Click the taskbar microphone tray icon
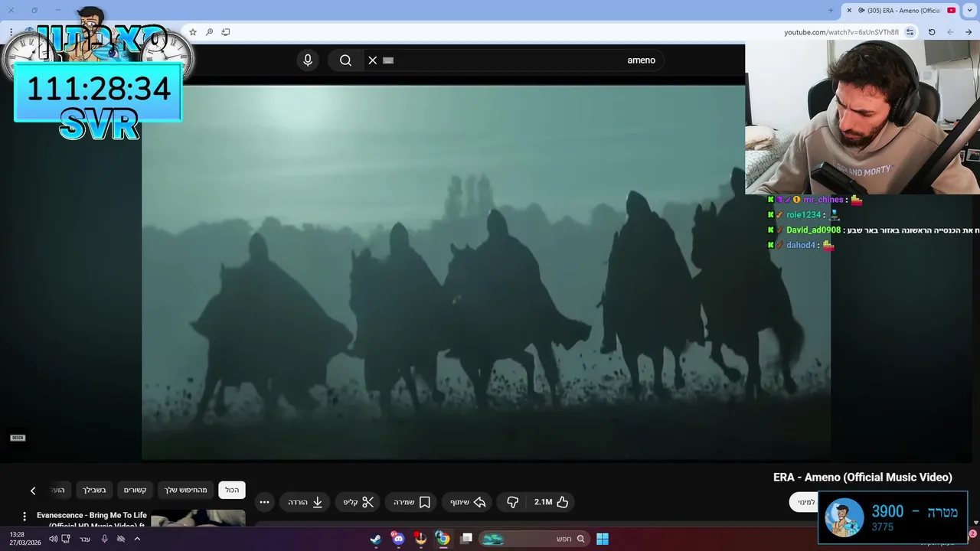The image size is (980, 551). (105, 539)
